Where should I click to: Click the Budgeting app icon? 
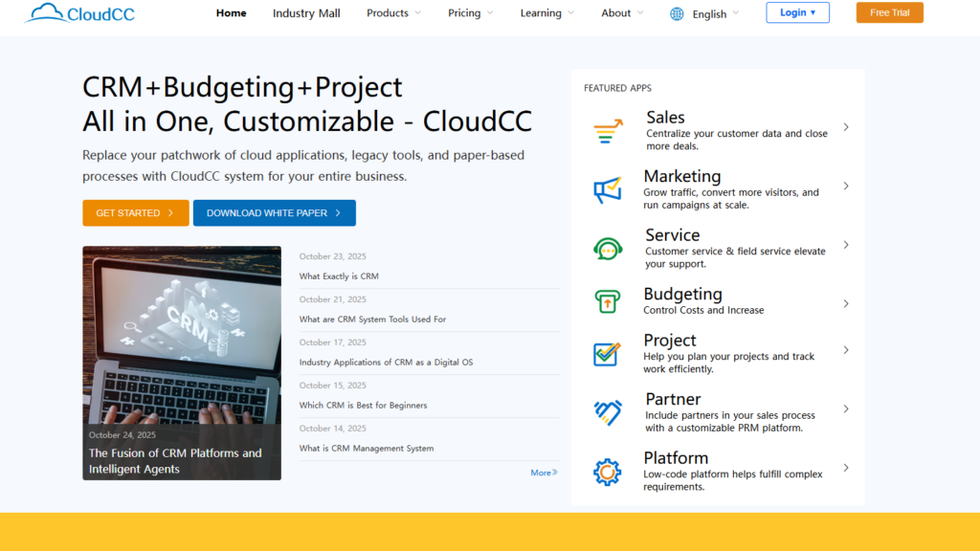point(608,302)
